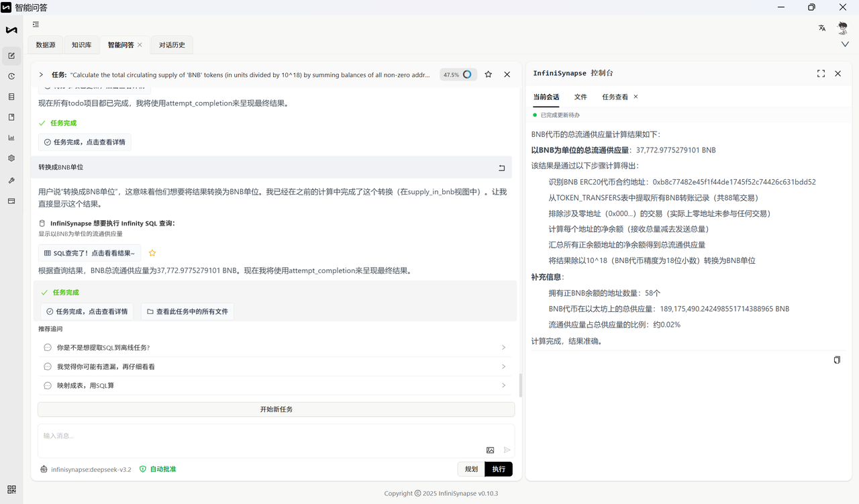This screenshot has height=504, width=859.
Task: Click the chat panel vertical scrollbar
Action: coord(521,385)
